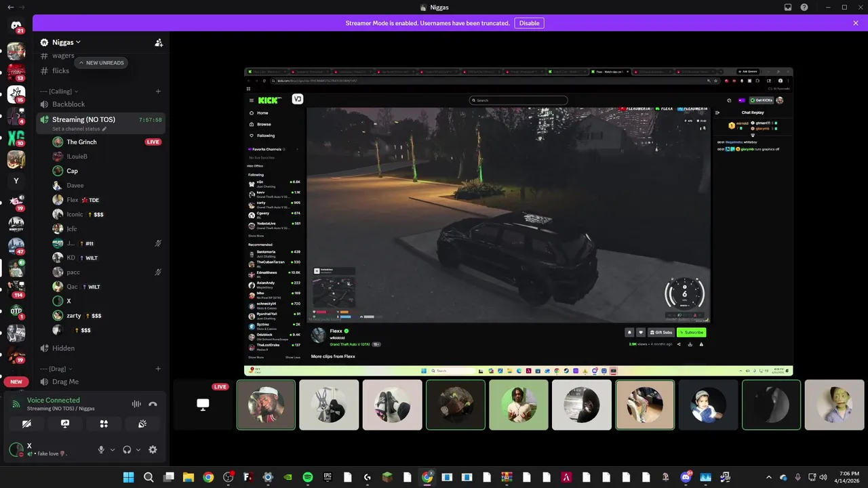Open the XG server icon
Viewport: 868px width, 488px height.
[x=16, y=138]
